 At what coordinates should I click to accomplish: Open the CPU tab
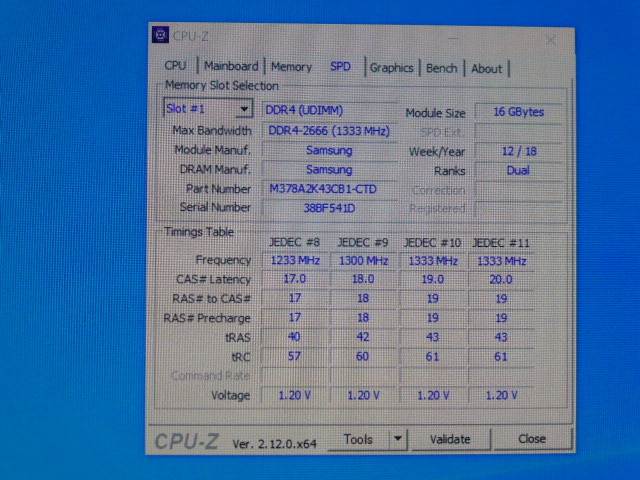[176, 65]
